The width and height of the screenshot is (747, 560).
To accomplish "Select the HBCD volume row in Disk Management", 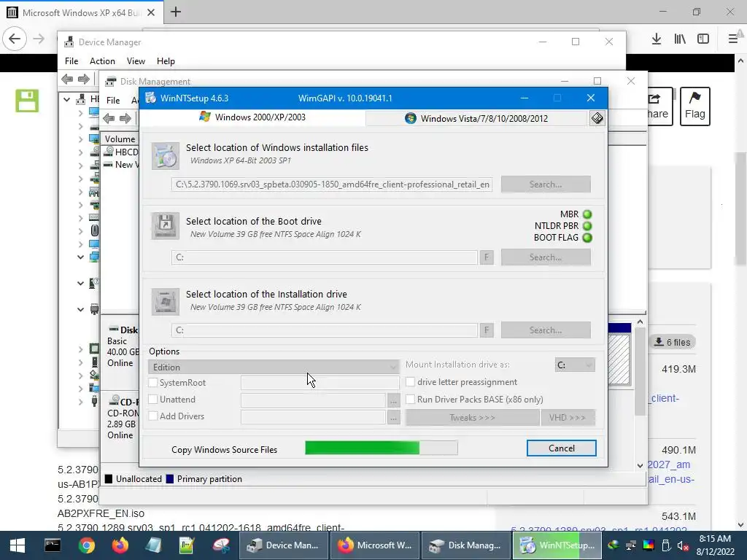I will (122, 152).
